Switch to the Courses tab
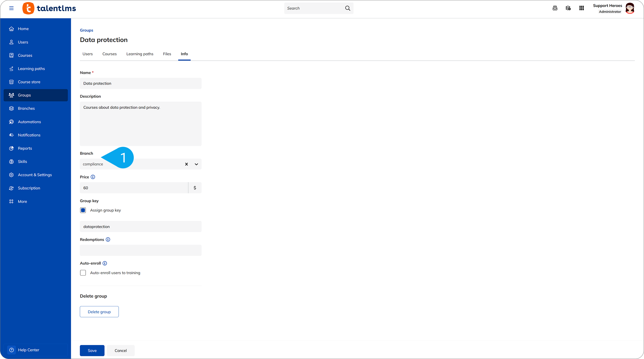 [109, 54]
